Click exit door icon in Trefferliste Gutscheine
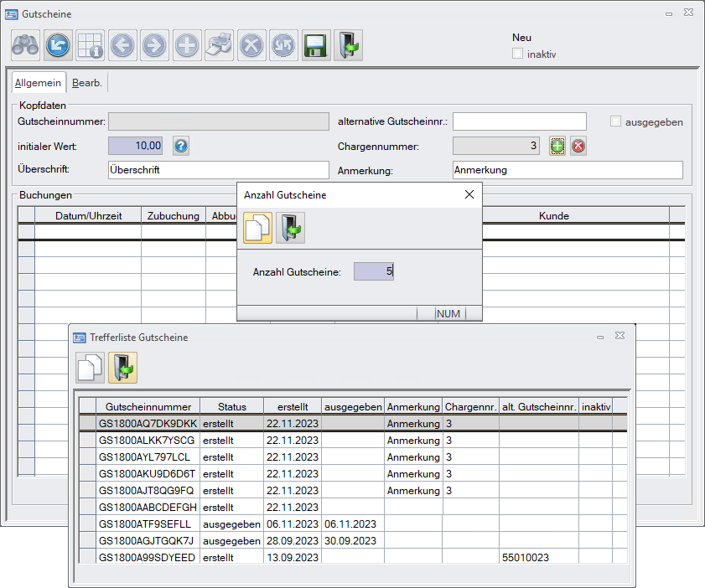Image resolution: width=705 pixels, height=588 pixels. 122,368
